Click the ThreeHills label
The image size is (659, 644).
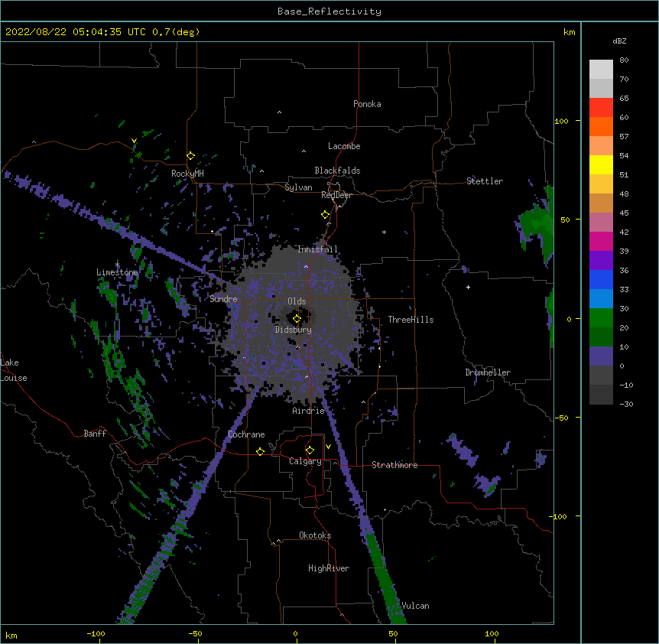point(411,320)
